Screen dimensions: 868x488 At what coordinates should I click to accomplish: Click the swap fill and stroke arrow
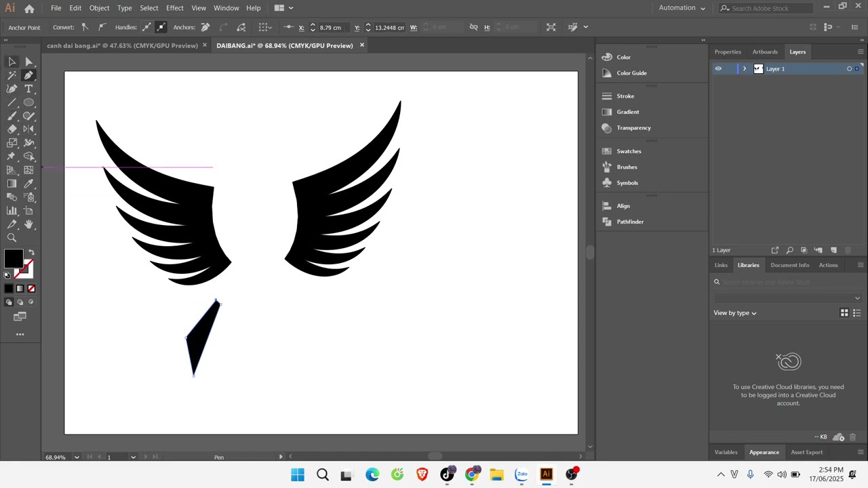click(x=31, y=252)
